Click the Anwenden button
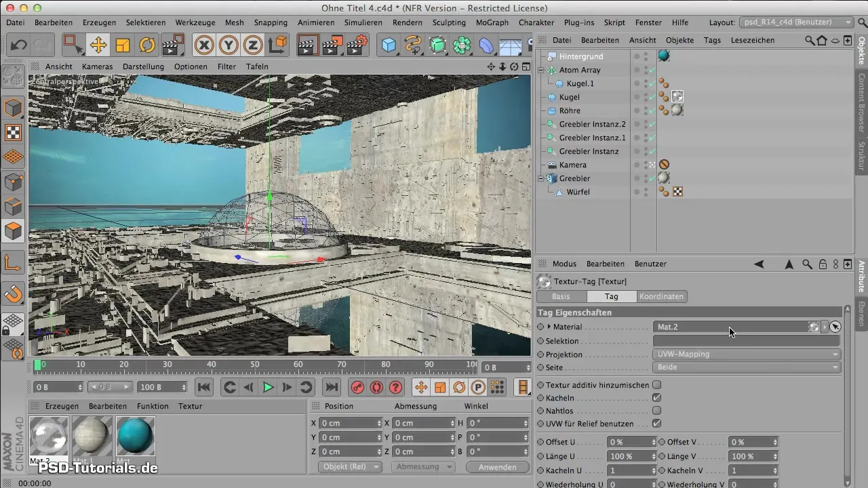 [498, 467]
